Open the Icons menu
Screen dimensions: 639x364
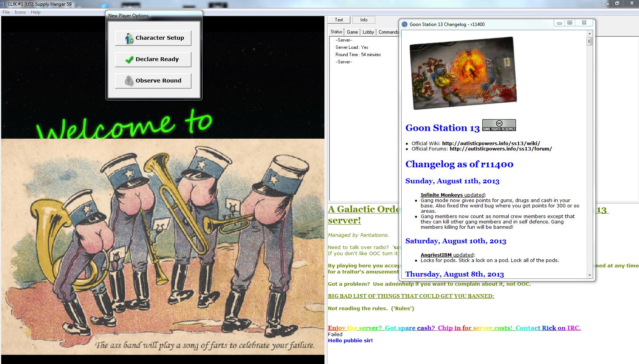[20, 12]
